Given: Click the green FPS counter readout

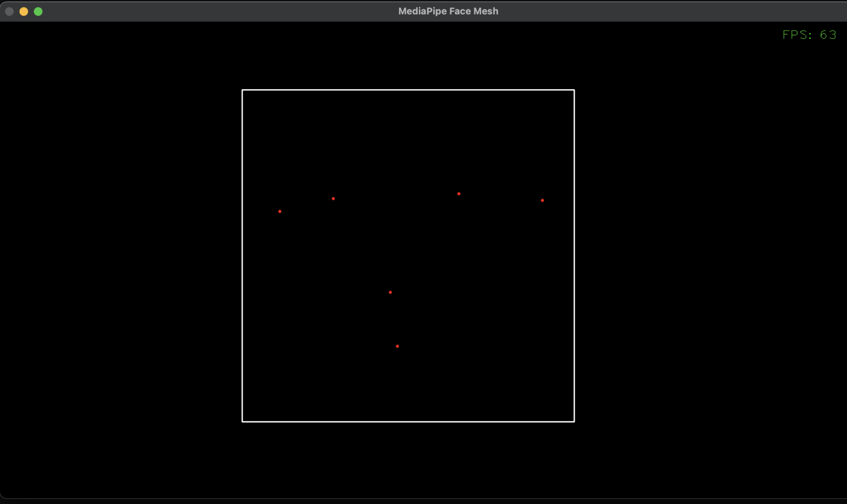Looking at the screenshot, I should tap(809, 35).
